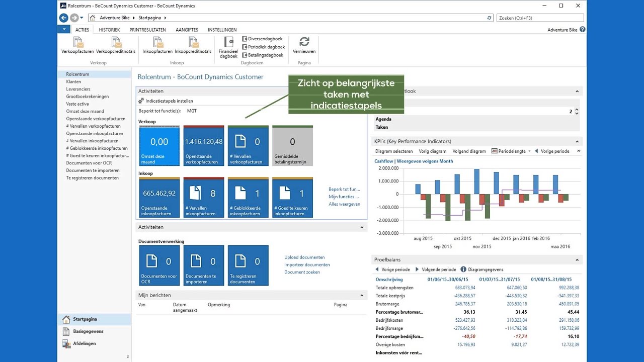
Task: Click Periodelengte calendar icon
Action: (x=494, y=151)
